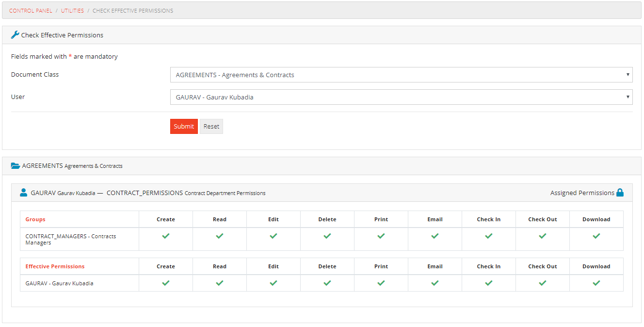Click Check In checkmark in CONTRACT_MANAGERS row
Image resolution: width=644 pixels, height=327 pixels.
[489, 236]
